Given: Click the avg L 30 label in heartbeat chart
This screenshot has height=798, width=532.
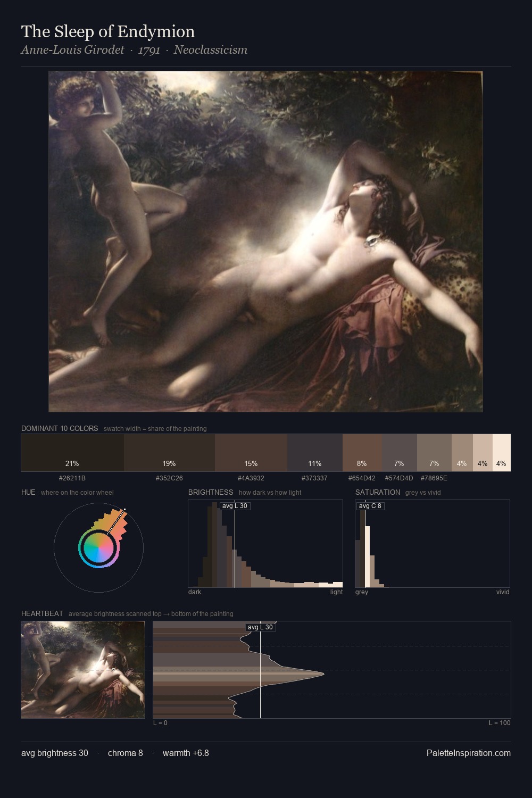Looking at the screenshot, I should [261, 627].
